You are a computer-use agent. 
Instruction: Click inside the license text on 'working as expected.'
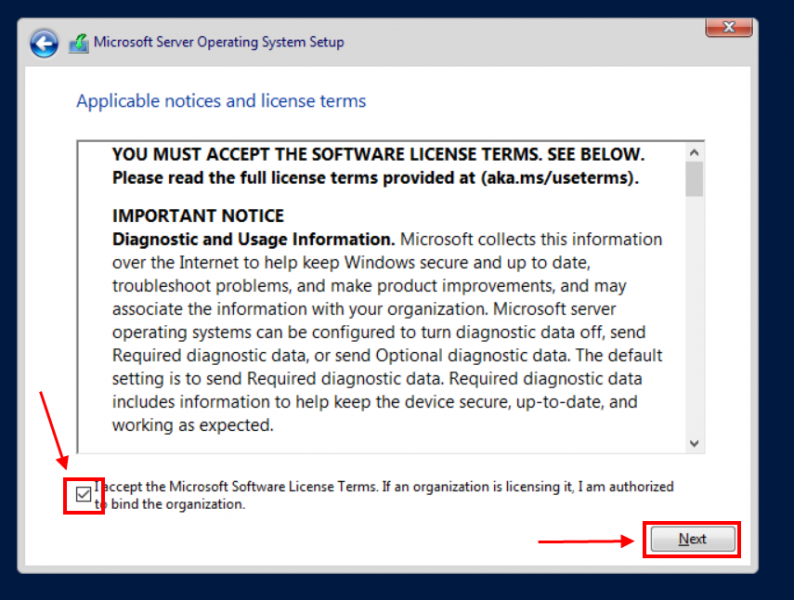(x=193, y=425)
